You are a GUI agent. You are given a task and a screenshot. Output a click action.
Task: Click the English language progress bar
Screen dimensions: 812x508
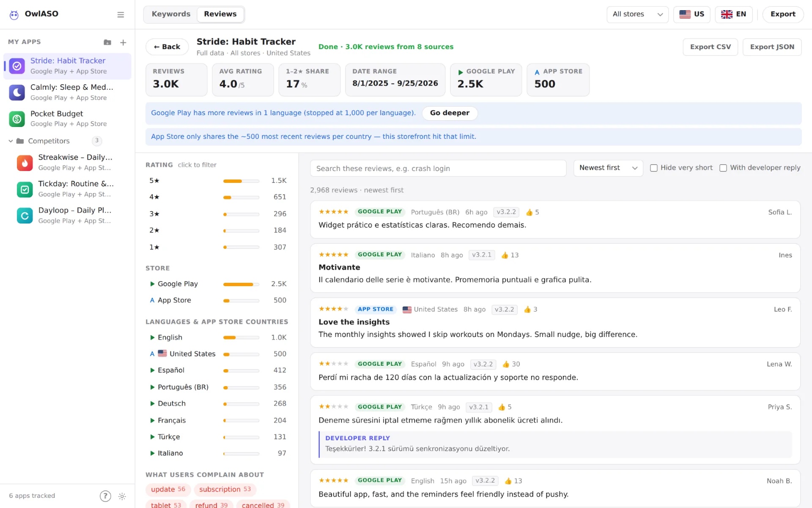click(x=241, y=338)
